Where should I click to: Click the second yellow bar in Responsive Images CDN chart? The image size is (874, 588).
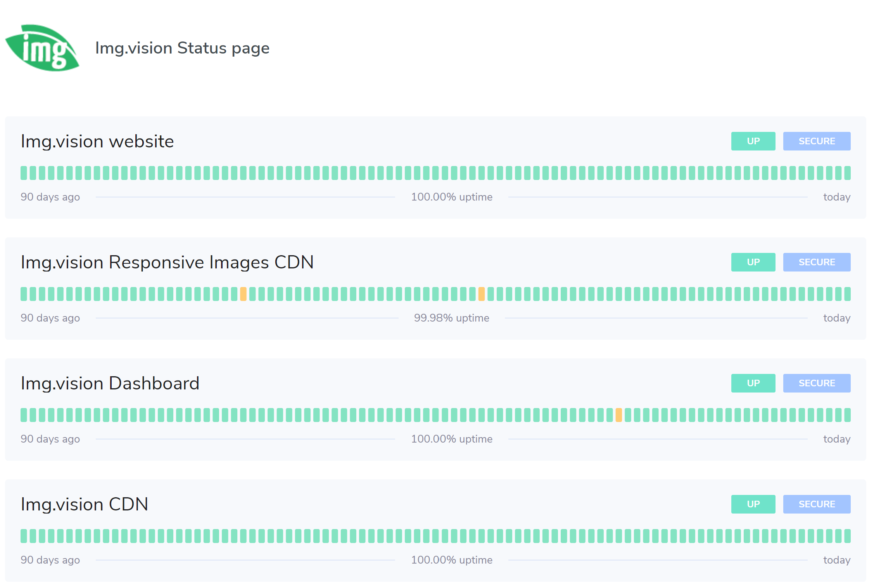[x=481, y=294]
